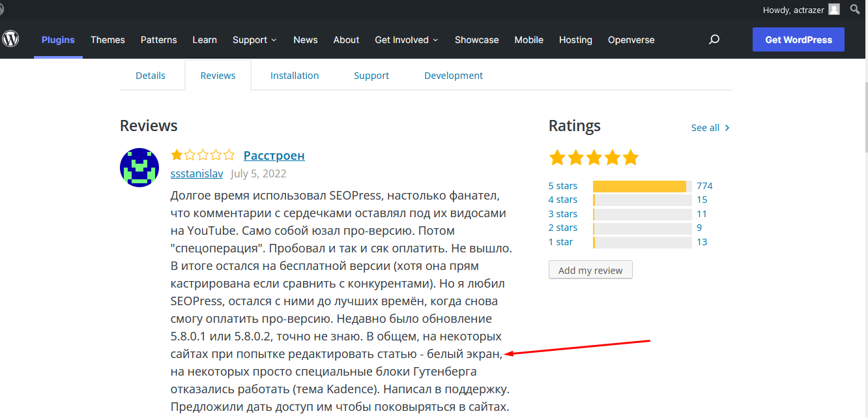Click the admin bar search icon
Image resolution: width=868 pixels, height=418 pixels.
click(x=855, y=9)
